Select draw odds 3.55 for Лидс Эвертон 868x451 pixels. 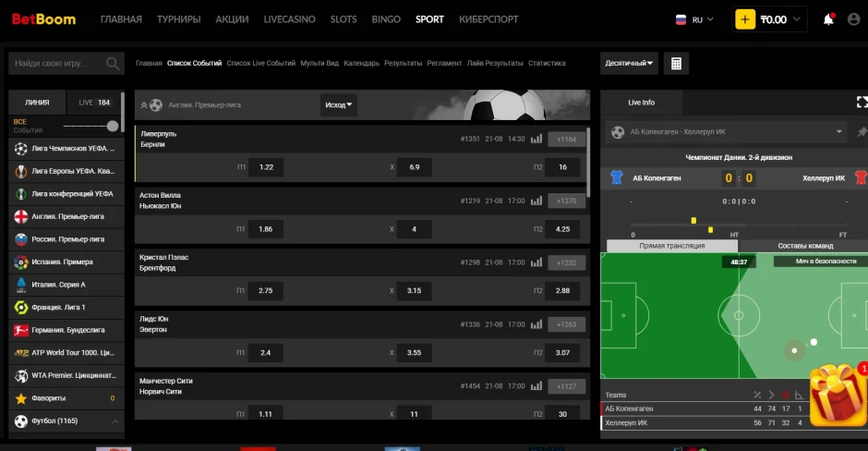point(414,352)
